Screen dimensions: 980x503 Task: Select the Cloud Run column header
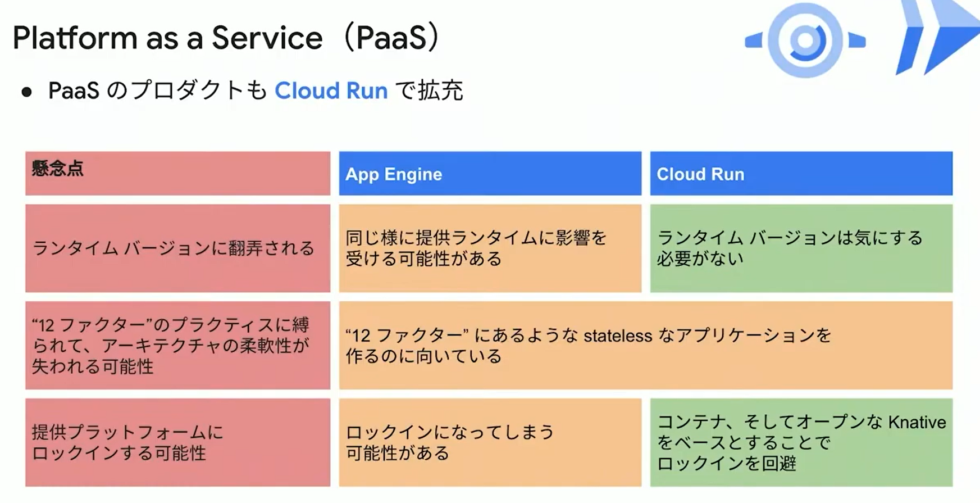click(x=801, y=173)
